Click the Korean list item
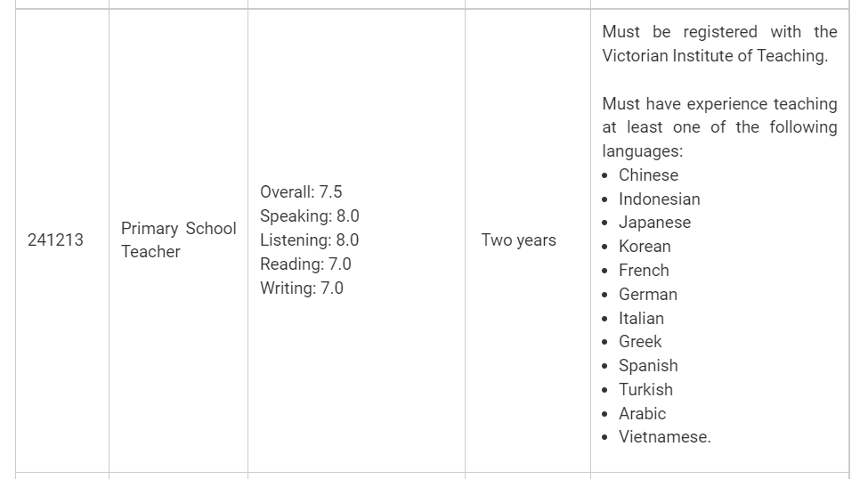The image size is (868, 479). pyautogui.click(x=645, y=247)
